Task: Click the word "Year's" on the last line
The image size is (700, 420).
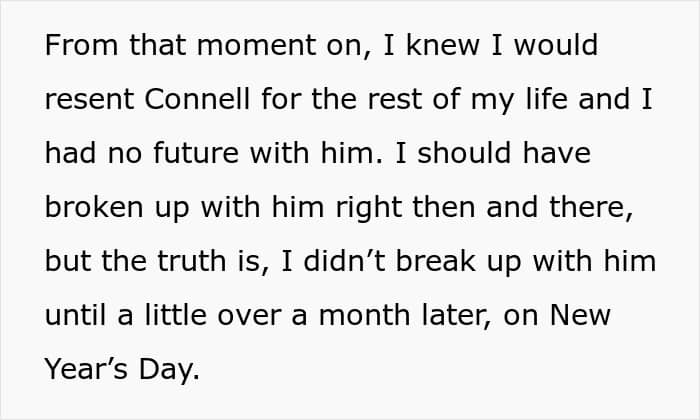Action: click(x=87, y=370)
